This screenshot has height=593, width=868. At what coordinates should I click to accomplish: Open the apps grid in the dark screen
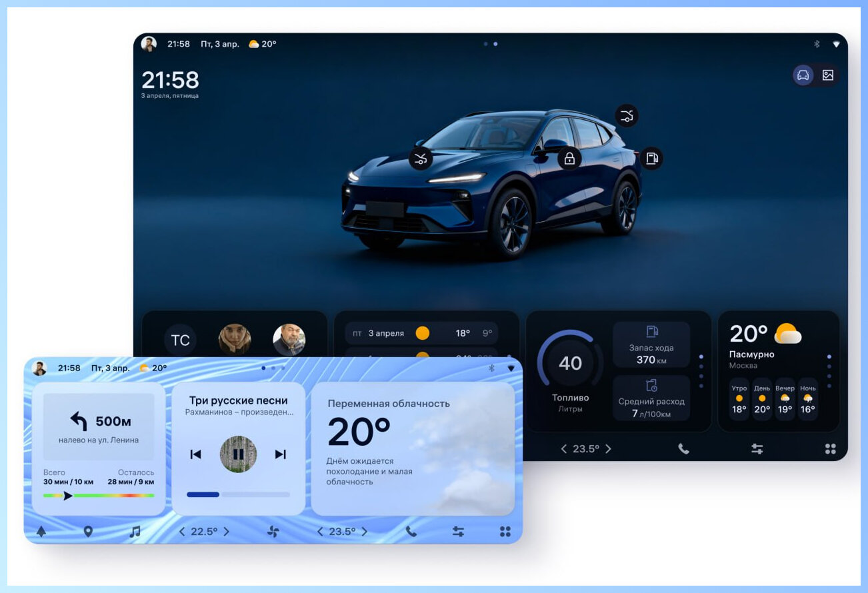coord(830,449)
